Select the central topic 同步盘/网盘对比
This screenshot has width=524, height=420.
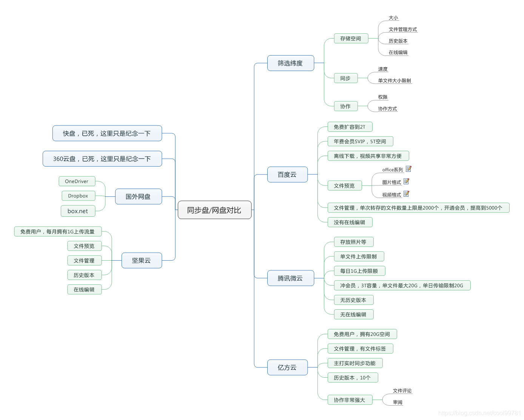214,210
